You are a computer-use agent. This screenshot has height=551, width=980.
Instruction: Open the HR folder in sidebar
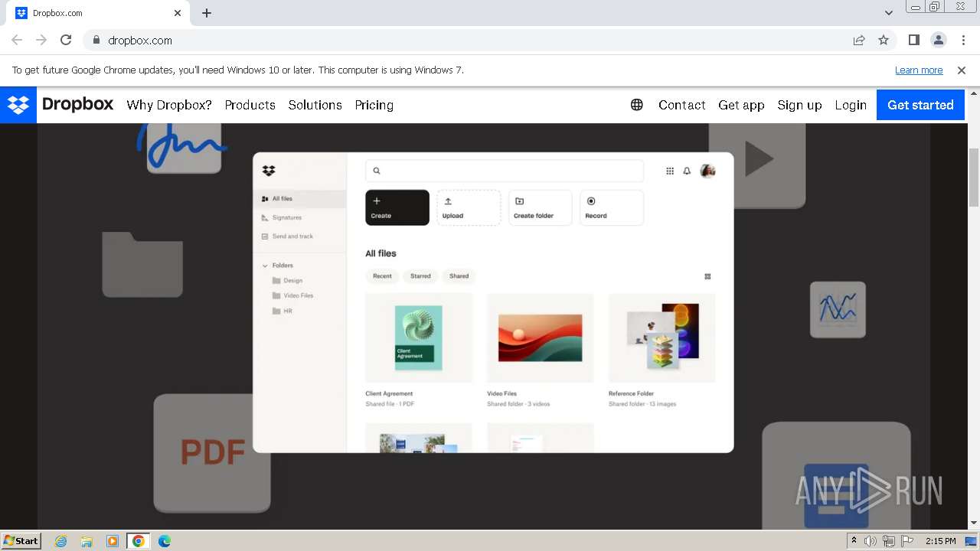coord(283,311)
